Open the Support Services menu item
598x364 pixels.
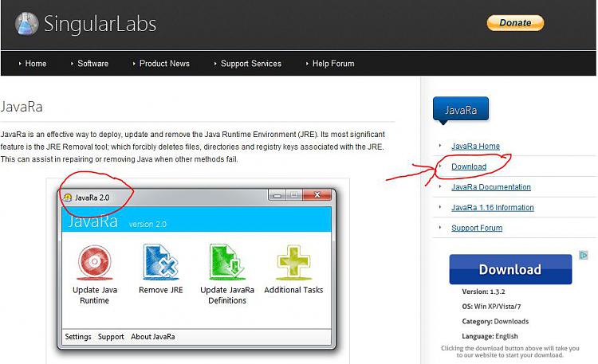click(251, 64)
